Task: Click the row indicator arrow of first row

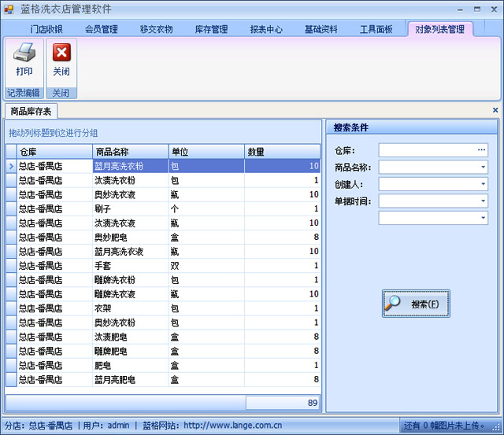Action: 11,166
